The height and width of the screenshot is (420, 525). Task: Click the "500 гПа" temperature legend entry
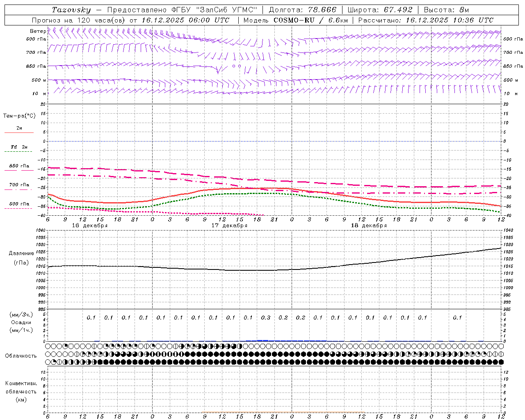point(19,204)
